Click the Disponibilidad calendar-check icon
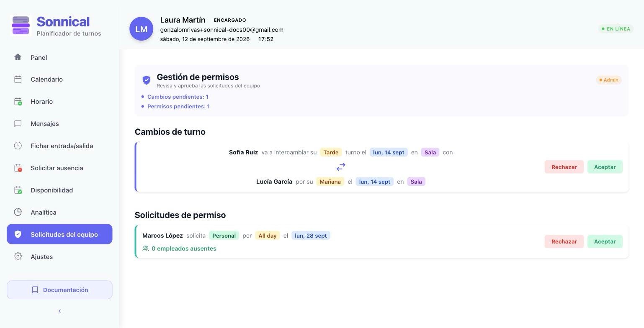The width and height of the screenshot is (644, 328). pos(18,190)
